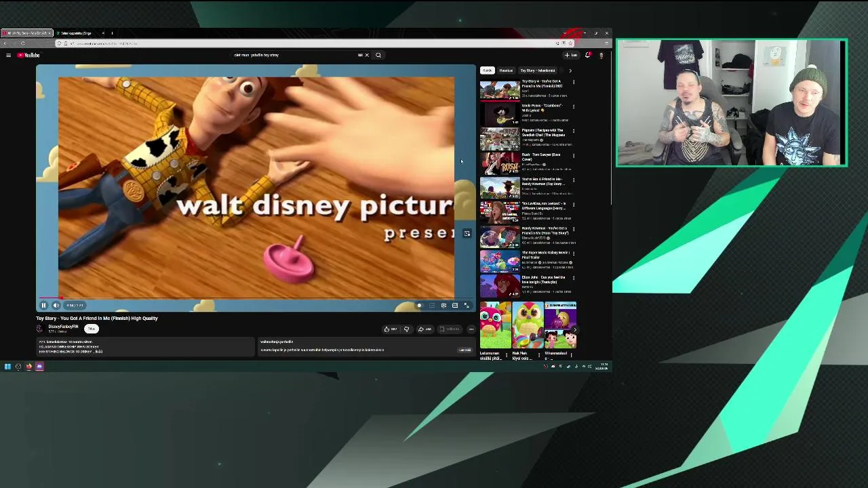Viewport: 868px width, 488px height.
Task: Enter fullscreen video mode
Action: pyautogui.click(x=467, y=305)
